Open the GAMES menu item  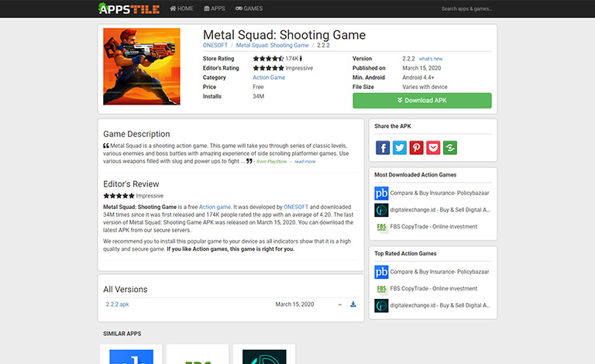(x=249, y=9)
